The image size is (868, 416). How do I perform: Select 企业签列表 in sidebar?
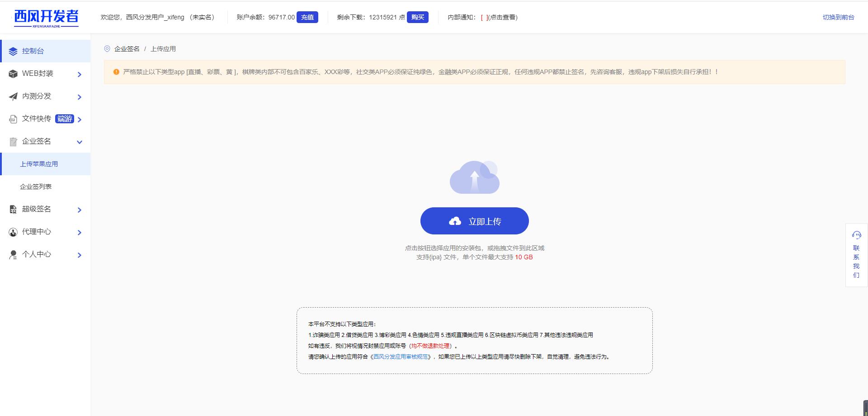[x=36, y=187]
